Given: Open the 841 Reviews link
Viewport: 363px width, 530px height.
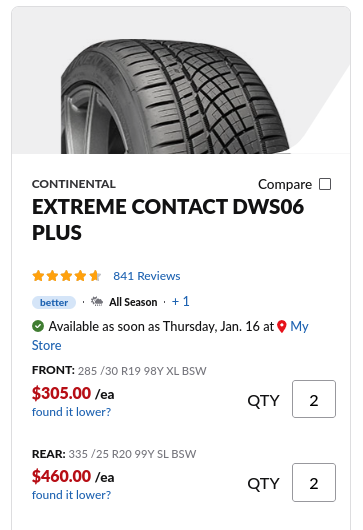Looking at the screenshot, I should [x=147, y=276].
